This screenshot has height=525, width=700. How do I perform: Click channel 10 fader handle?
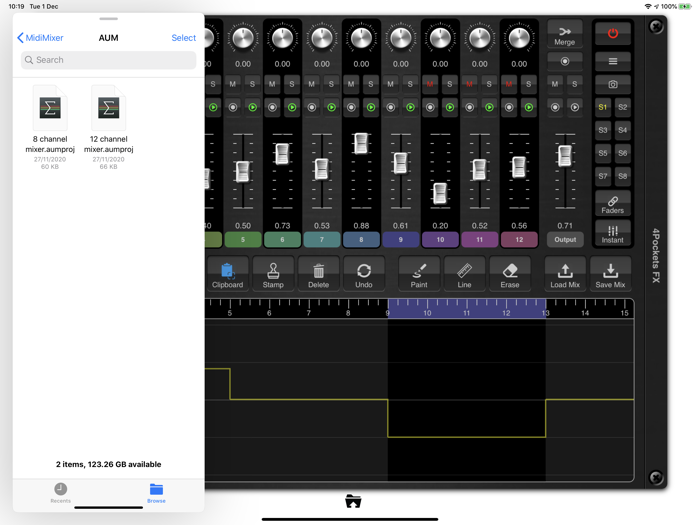(440, 193)
